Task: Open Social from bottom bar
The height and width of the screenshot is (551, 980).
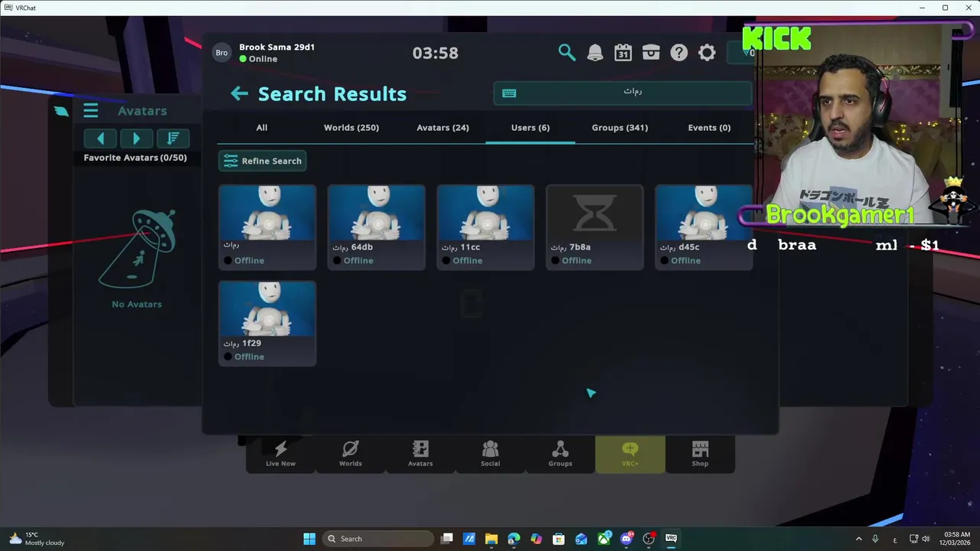Action: 490,454
